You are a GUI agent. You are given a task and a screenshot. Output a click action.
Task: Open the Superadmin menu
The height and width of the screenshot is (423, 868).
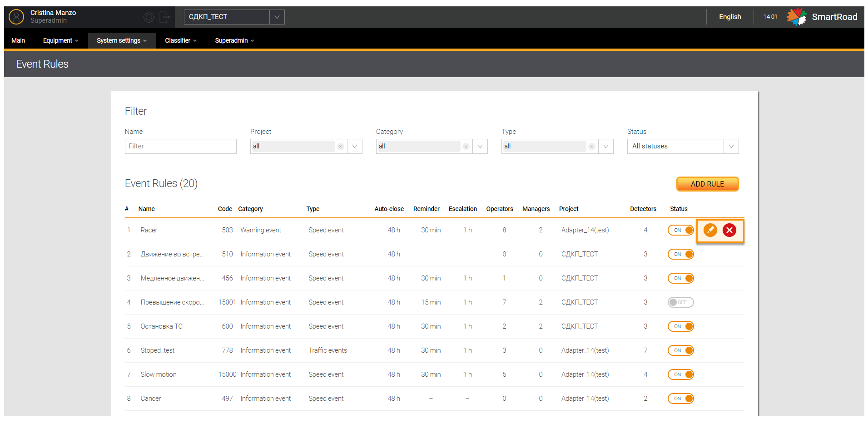[x=234, y=40]
